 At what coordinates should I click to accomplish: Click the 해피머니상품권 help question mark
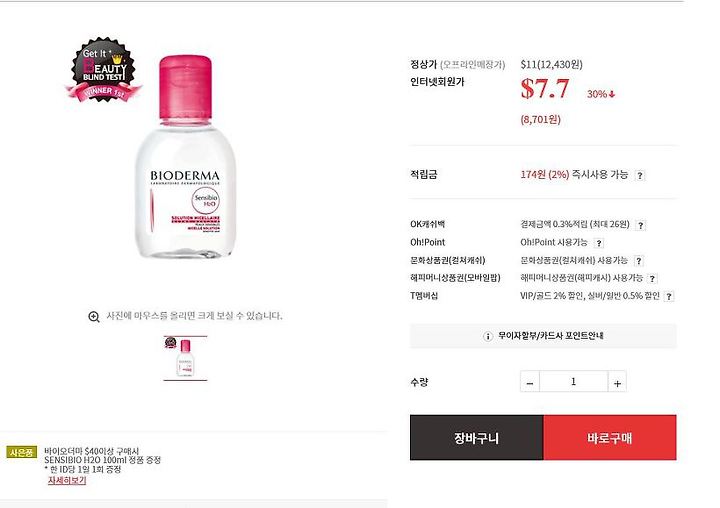tap(652, 278)
